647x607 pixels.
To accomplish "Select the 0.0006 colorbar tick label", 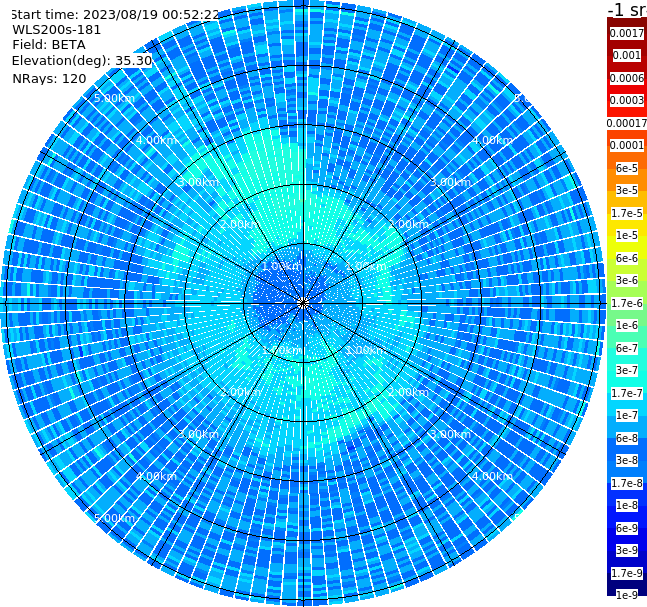I will pyautogui.click(x=627, y=78).
